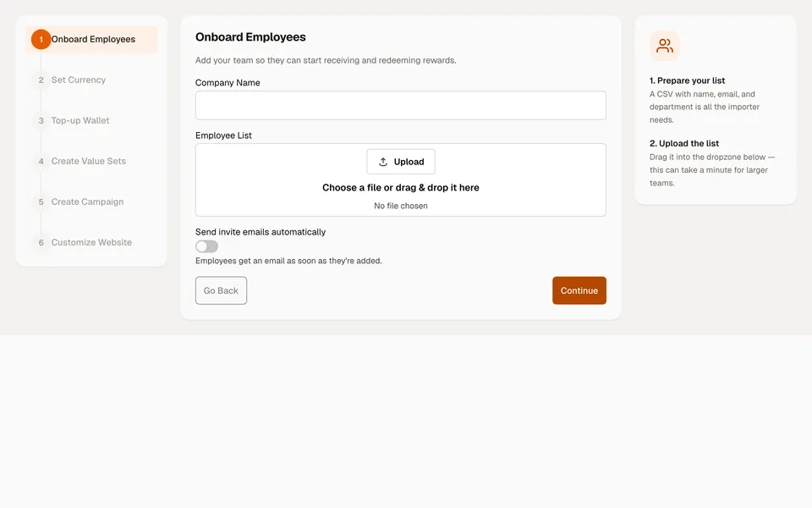Click the '1. Prepare your list' heading
This screenshot has width=812, height=508.
coord(687,80)
